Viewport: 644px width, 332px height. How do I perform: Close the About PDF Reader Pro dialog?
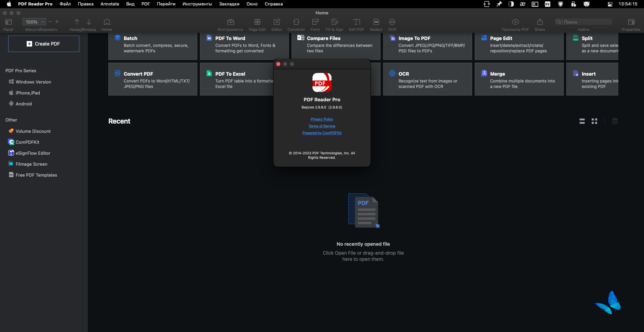pyautogui.click(x=278, y=64)
